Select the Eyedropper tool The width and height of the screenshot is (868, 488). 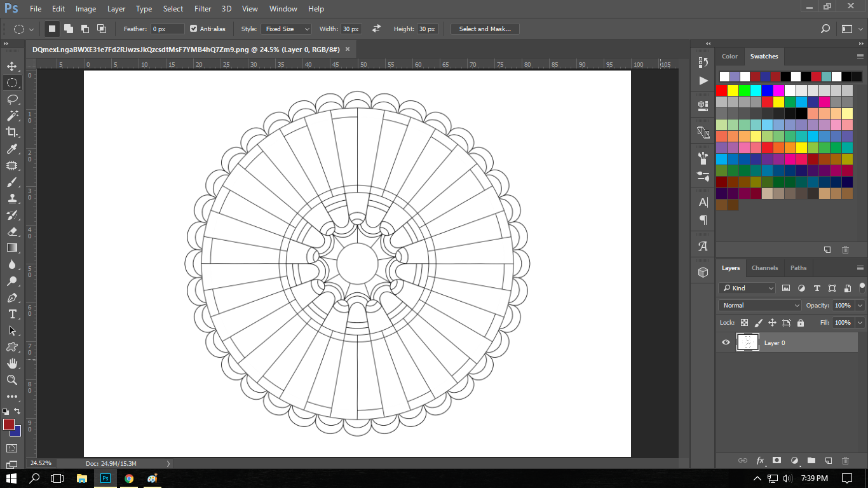click(x=12, y=149)
